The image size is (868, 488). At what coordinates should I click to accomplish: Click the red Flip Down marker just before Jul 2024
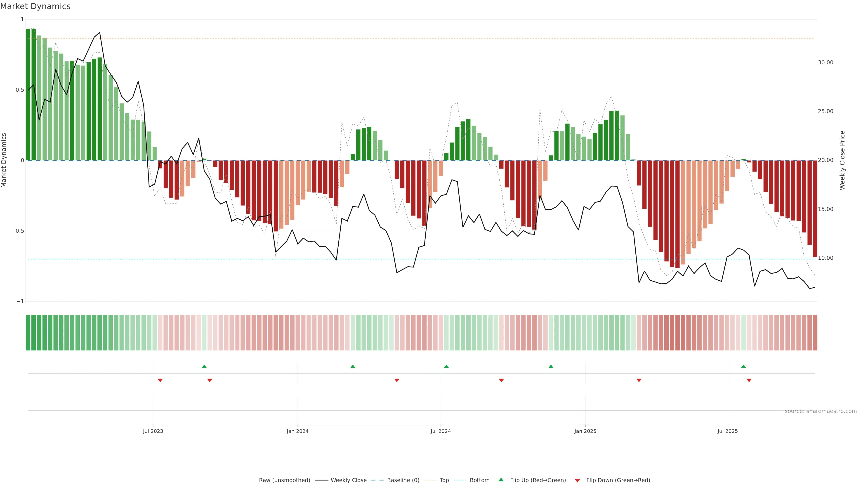pos(397,380)
